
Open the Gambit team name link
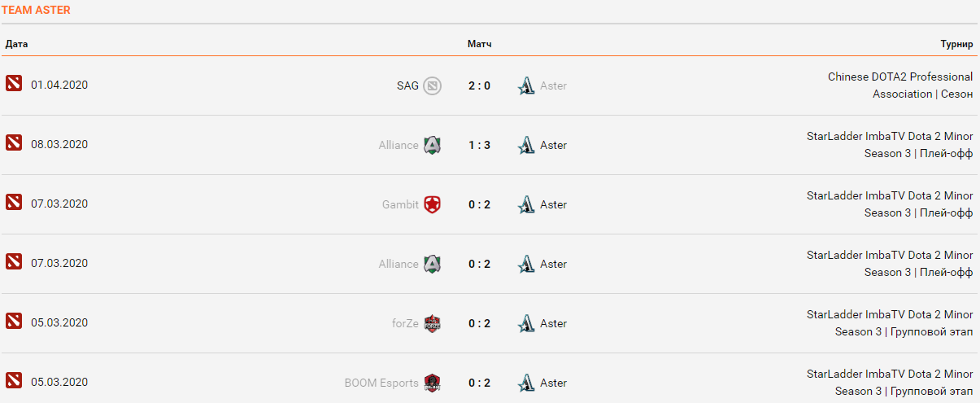[x=400, y=204]
